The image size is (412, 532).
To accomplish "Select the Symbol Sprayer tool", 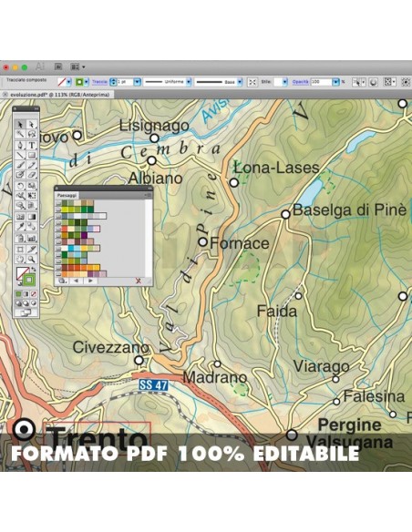I will pyautogui.click(x=20, y=238).
